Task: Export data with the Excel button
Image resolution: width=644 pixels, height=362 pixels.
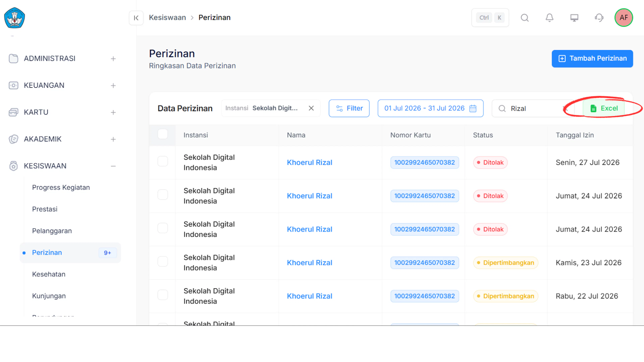Action: click(x=604, y=108)
